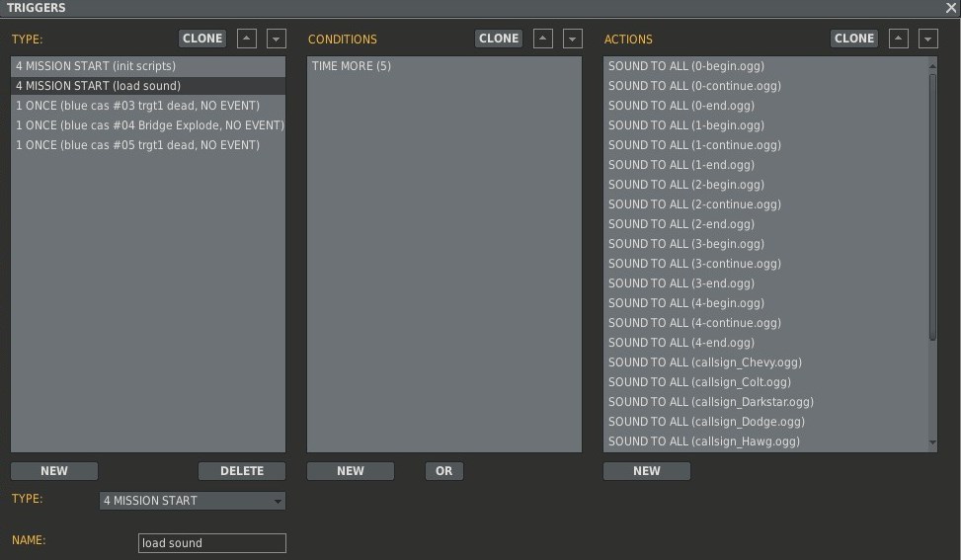
Task: Delete the selected trigger
Action: tap(242, 470)
